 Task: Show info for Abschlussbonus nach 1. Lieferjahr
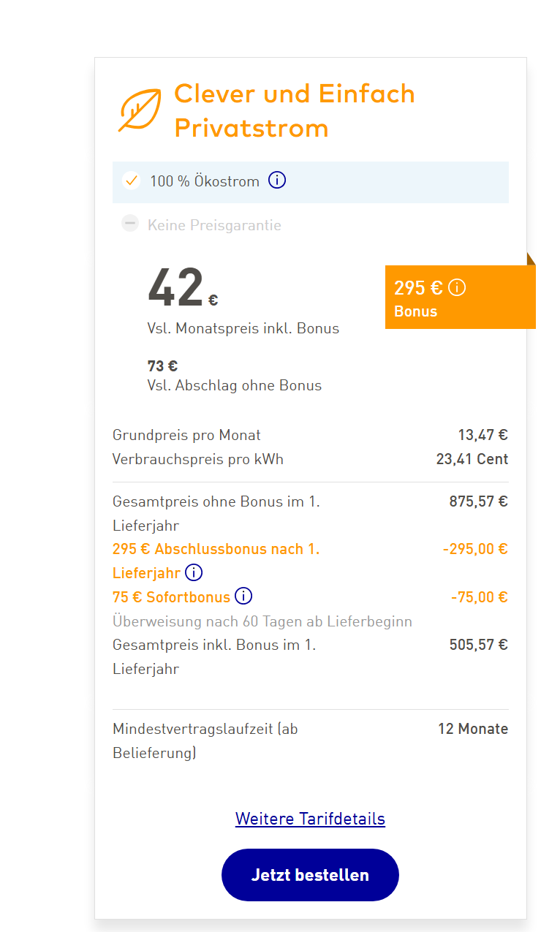click(x=194, y=572)
